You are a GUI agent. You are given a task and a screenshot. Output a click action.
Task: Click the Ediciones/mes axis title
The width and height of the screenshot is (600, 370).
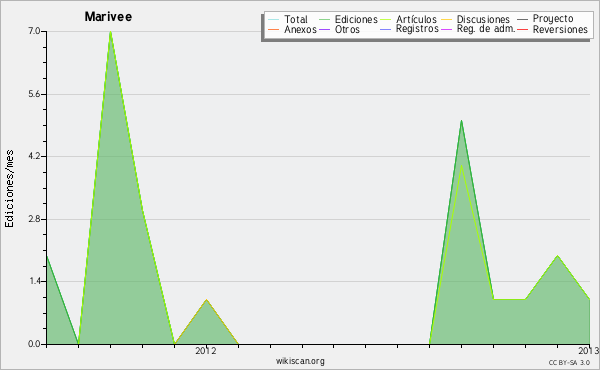pos(9,189)
